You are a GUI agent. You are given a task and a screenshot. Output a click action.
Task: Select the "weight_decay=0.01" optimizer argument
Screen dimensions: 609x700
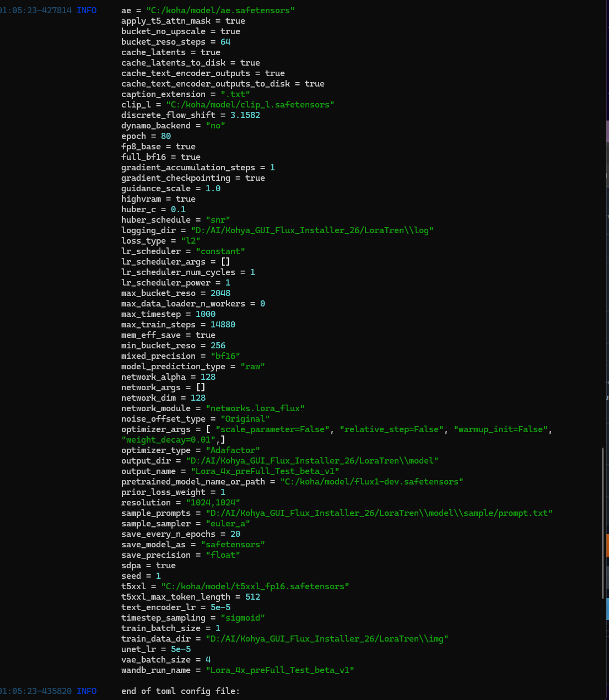[168, 440]
